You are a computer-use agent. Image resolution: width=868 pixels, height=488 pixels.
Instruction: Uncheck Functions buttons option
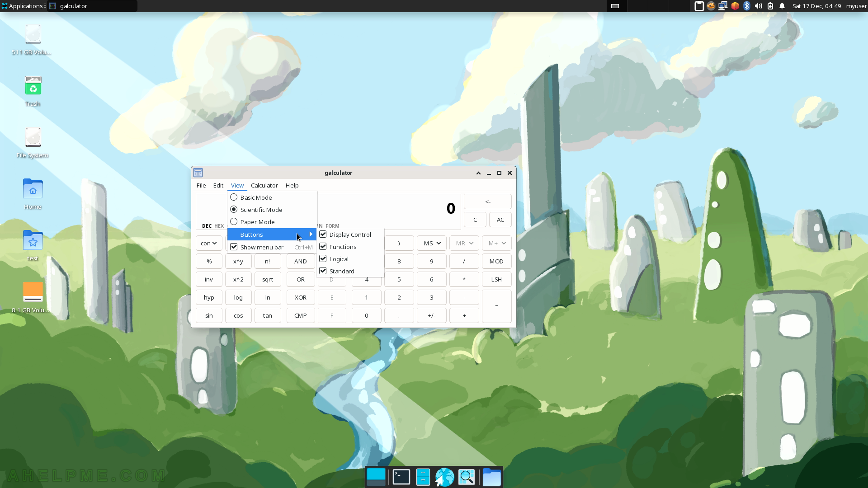(350, 247)
